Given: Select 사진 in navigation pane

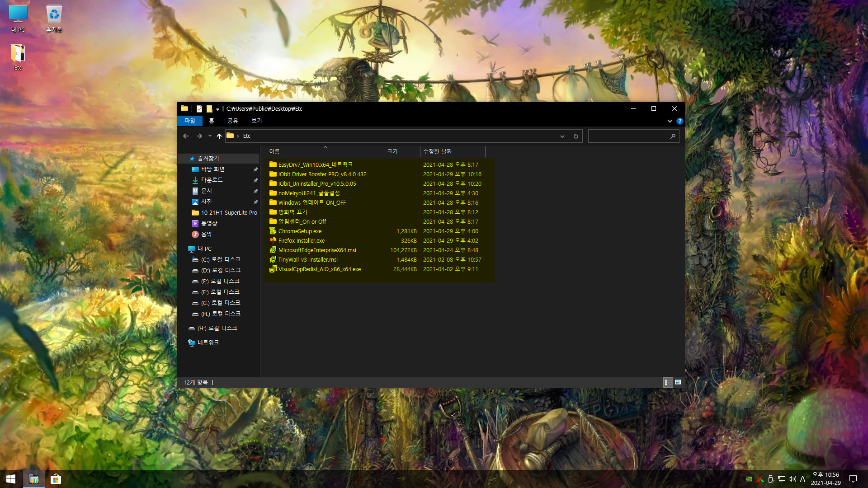Looking at the screenshot, I should pos(207,202).
